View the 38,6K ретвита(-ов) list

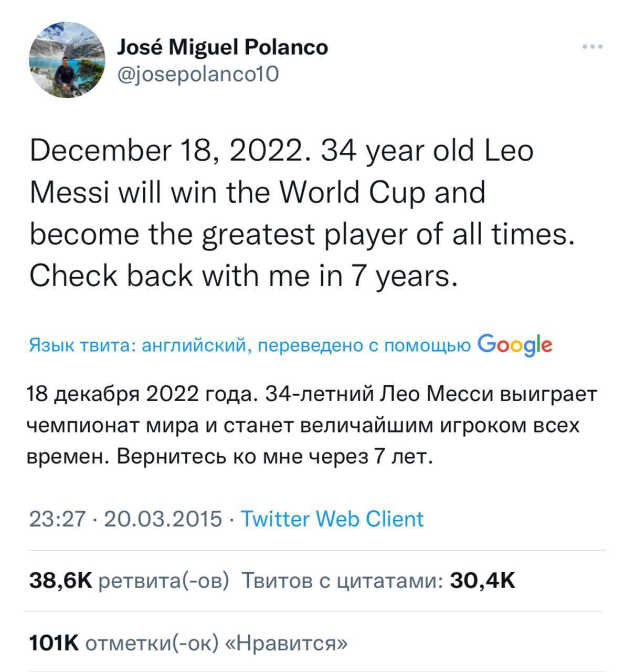129,581
